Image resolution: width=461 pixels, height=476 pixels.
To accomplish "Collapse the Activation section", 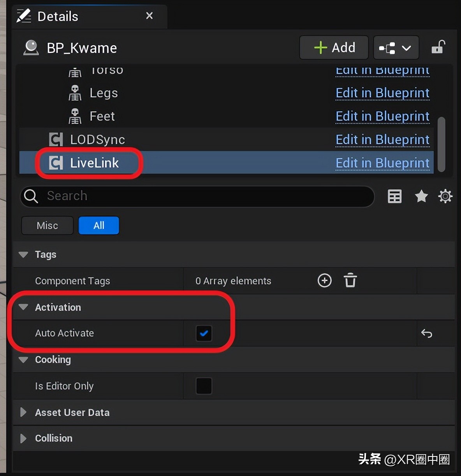I will pyautogui.click(x=23, y=307).
